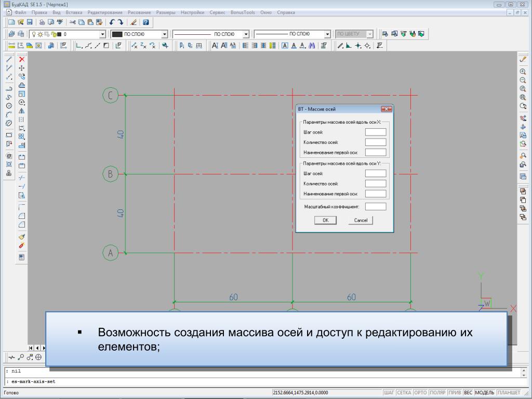The image size is (532, 399).
Task: Click the coordinates readout in status bar
Action: 300,393
